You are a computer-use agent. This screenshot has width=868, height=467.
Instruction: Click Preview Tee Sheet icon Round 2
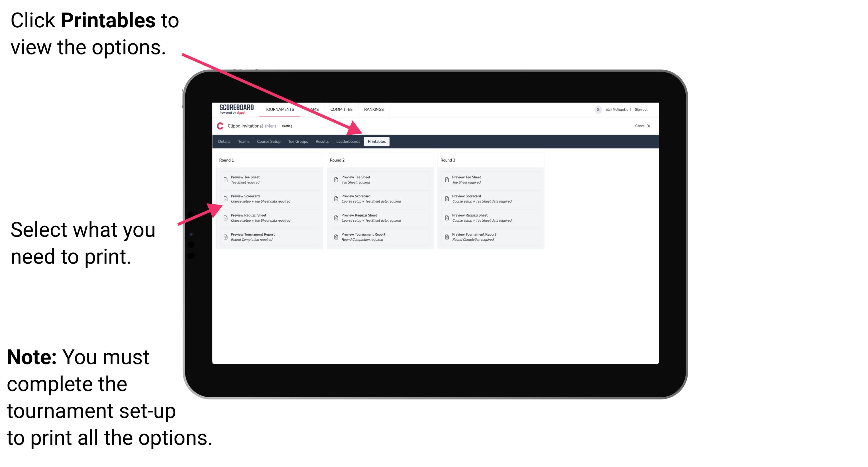click(x=336, y=180)
